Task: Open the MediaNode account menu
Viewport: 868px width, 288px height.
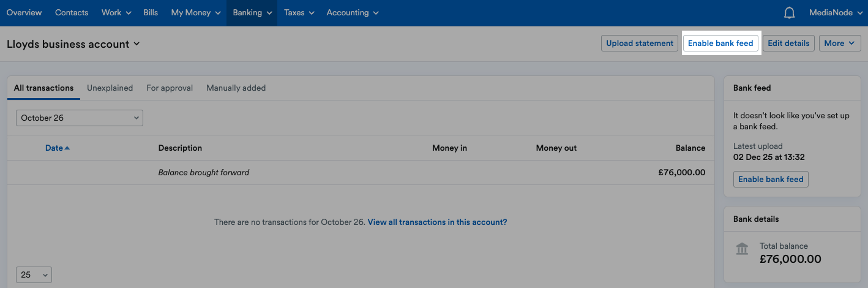Action: click(x=835, y=13)
